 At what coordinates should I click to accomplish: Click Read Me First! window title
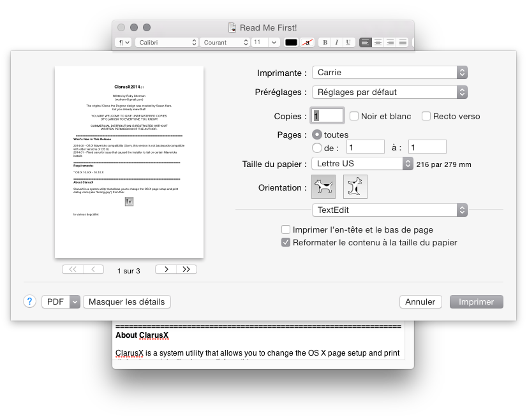268,27
